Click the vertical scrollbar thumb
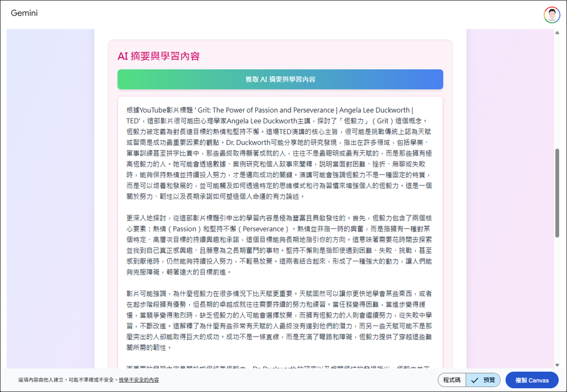This screenshot has height=392, width=567. coord(557,193)
